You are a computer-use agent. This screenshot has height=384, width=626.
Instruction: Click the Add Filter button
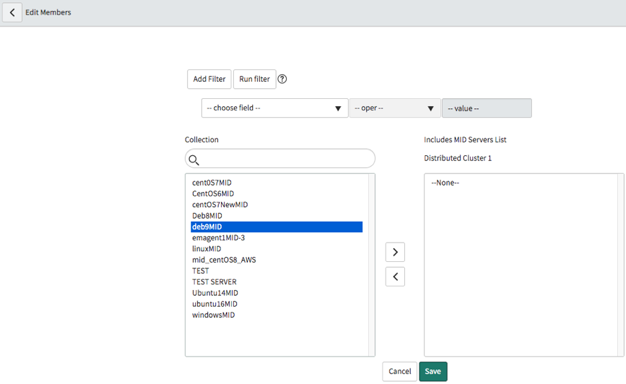click(x=209, y=79)
